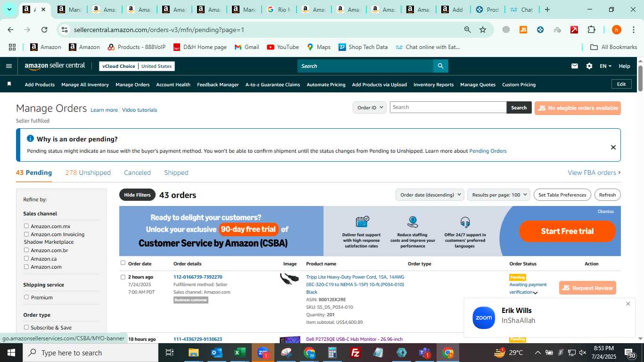Open the Windows Start menu
Image resolution: width=644 pixels, height=362 pixels.
pos(11,353)
